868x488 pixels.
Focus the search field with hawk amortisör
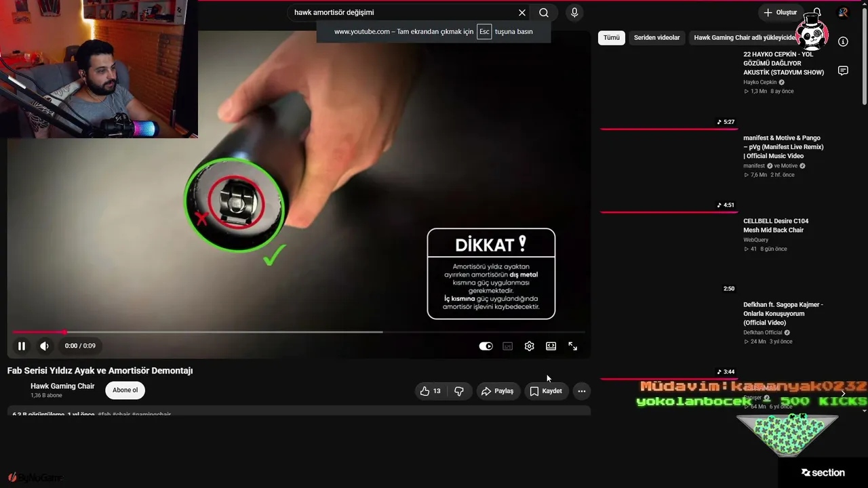click(x=403, y=13)
